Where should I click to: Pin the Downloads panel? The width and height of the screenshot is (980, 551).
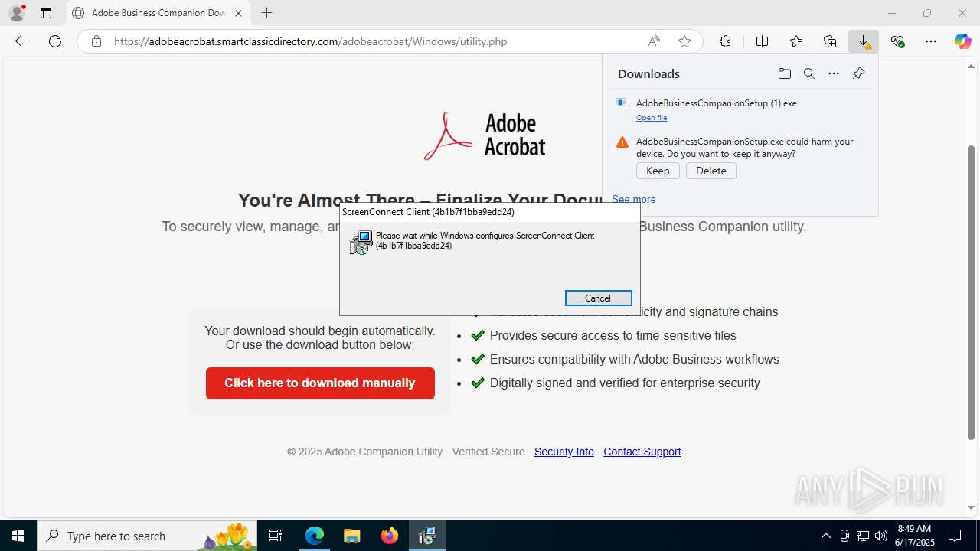[858, 73]
